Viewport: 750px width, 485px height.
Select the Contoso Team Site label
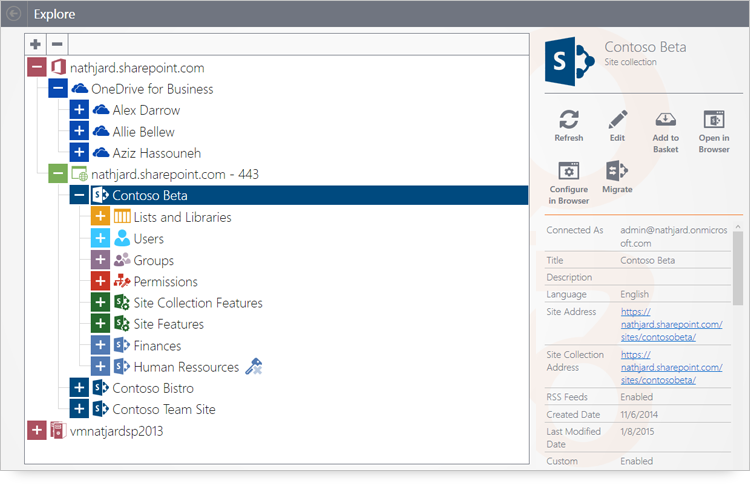coord(164,409)
